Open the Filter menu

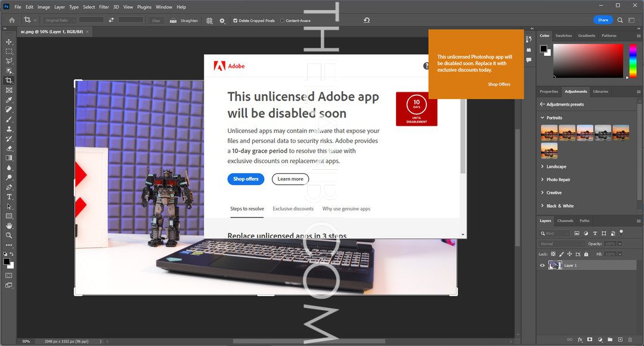[x=104, y=7]
